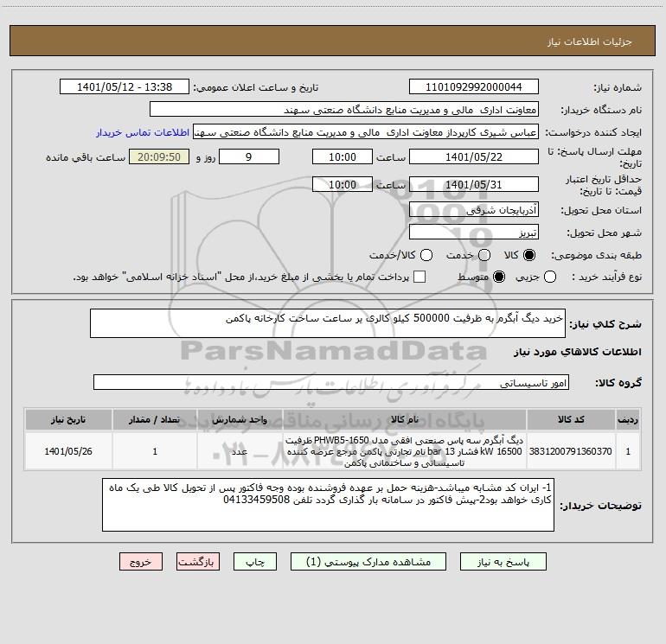Click the response deadline time 10:00 field

(x=343, y=156)
